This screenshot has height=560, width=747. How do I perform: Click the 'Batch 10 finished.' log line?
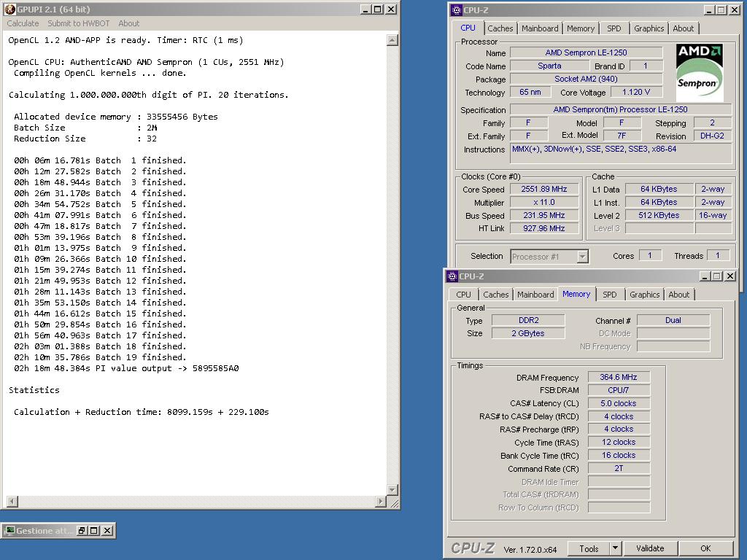[100, 259]
